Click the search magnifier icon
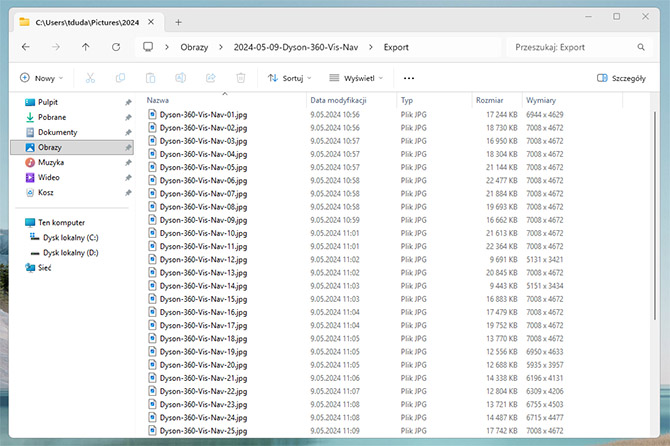 pos(641,47)
